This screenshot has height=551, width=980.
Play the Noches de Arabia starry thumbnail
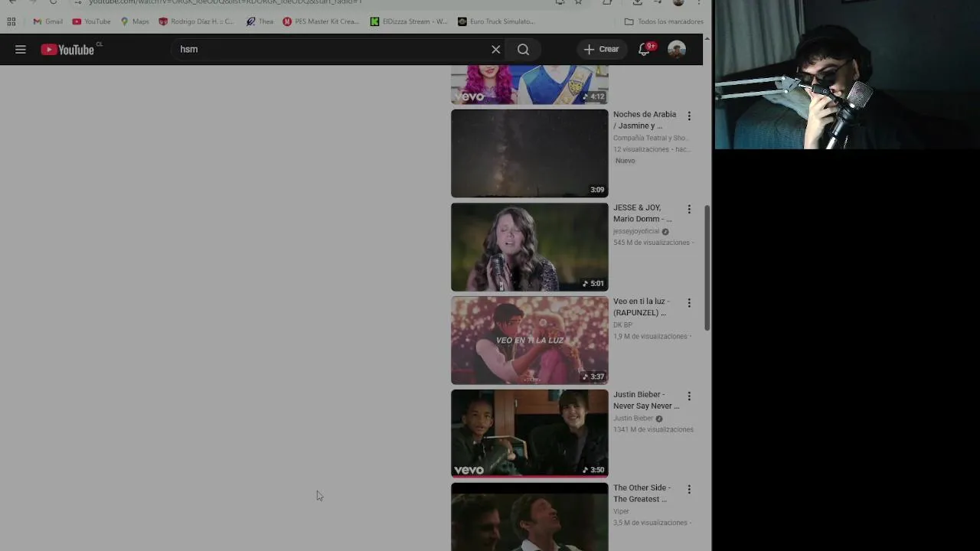tap(530, 153)
